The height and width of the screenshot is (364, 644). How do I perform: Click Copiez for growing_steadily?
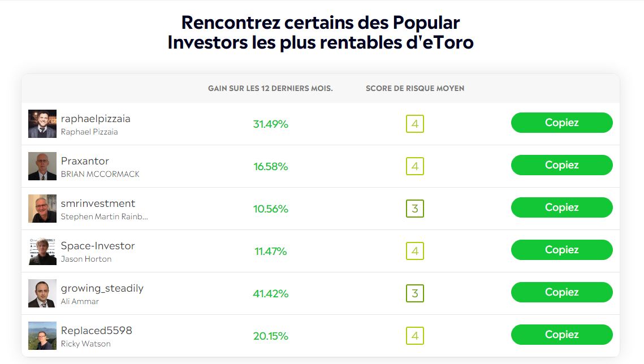coord(561,292)
